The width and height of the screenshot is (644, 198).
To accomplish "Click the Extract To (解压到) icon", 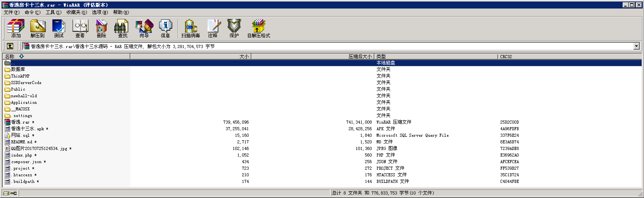I will [37, 28].
